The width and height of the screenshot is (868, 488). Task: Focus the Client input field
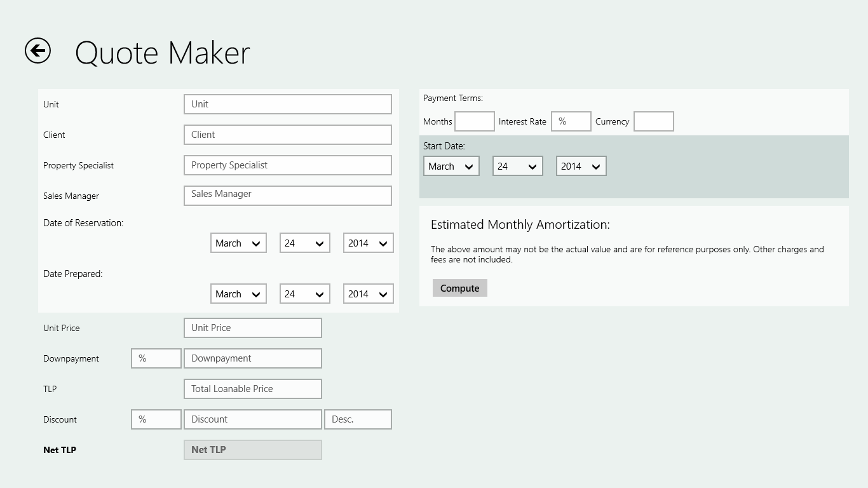click(x=288, y=135)
